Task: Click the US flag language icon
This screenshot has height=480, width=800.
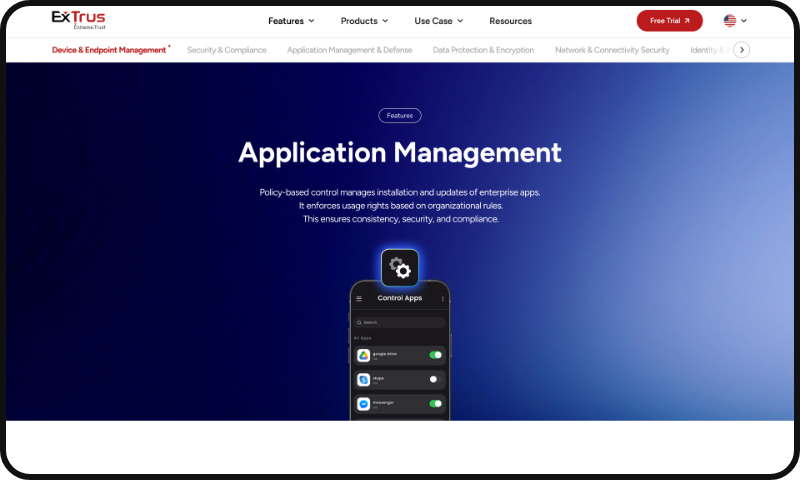Action: (730, 20)
